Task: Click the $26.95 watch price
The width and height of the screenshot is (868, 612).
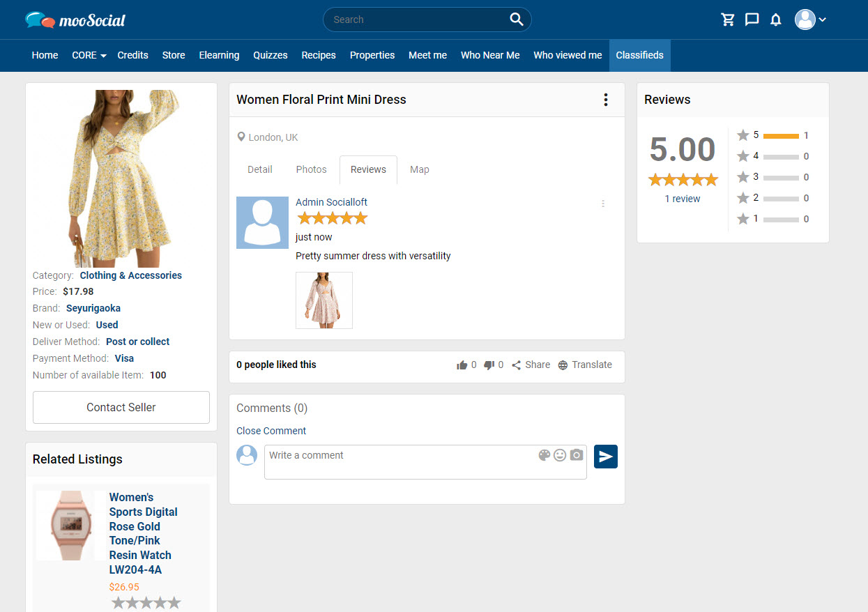Action: tap(124, 587)
